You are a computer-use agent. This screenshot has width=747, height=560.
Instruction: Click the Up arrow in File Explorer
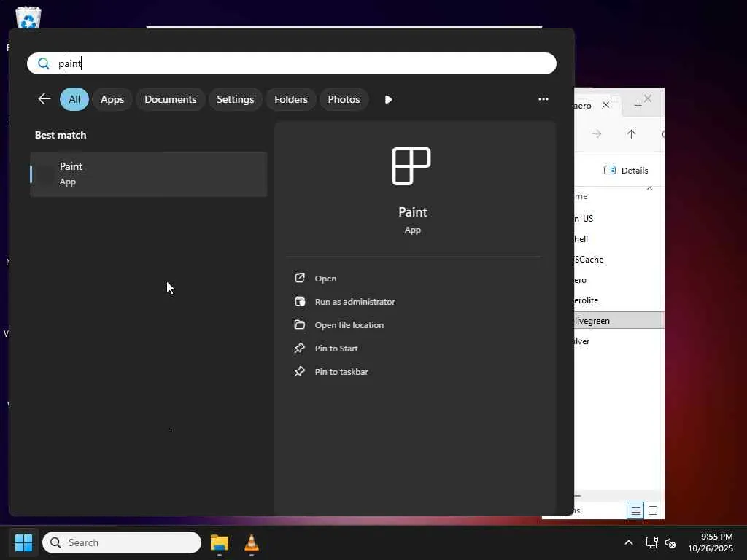tap(631, 134)
